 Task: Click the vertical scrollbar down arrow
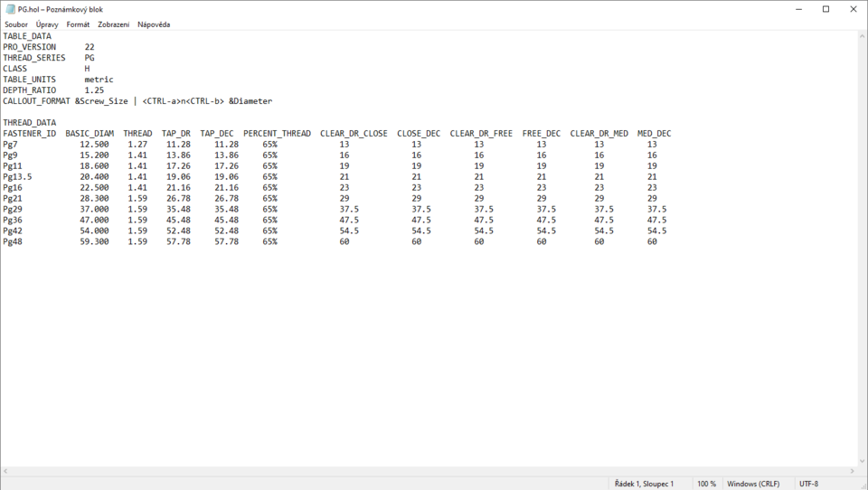tap(863, 461)
